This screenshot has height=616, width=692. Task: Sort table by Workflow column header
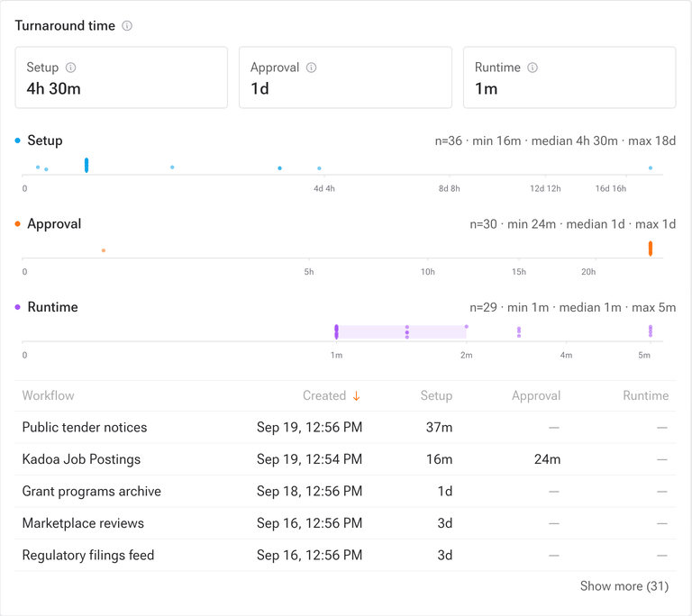48,395
